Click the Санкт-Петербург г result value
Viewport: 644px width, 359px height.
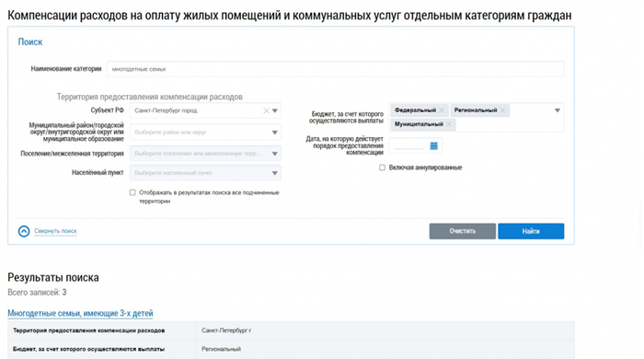[x=226, y=330]
